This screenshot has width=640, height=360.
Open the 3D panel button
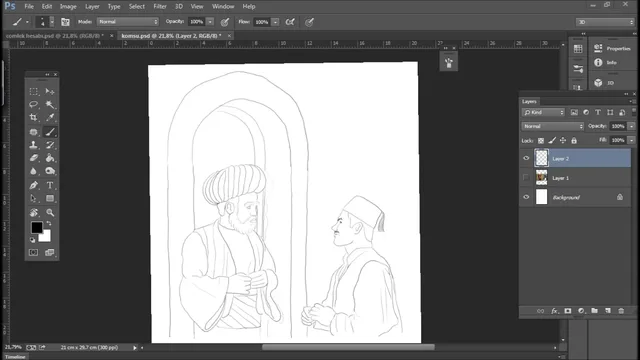pyautogui.click(x=604, y=83)
